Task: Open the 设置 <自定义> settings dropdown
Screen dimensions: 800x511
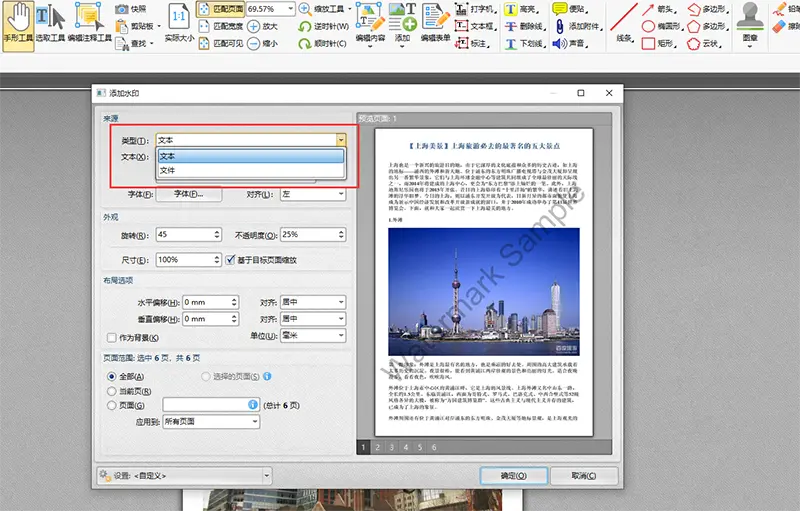Action: (184, 475)
